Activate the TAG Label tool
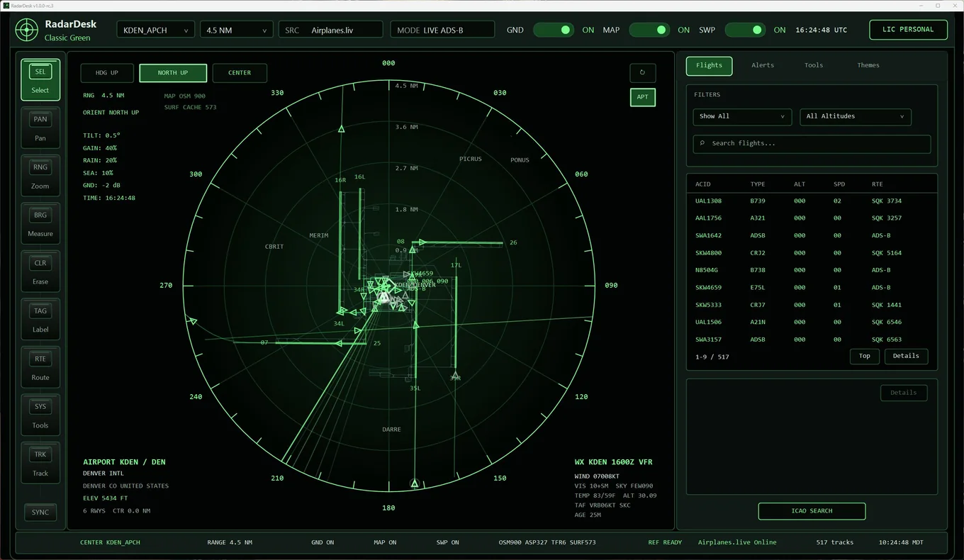Viewport: 964px width, 560px height. 40,319
